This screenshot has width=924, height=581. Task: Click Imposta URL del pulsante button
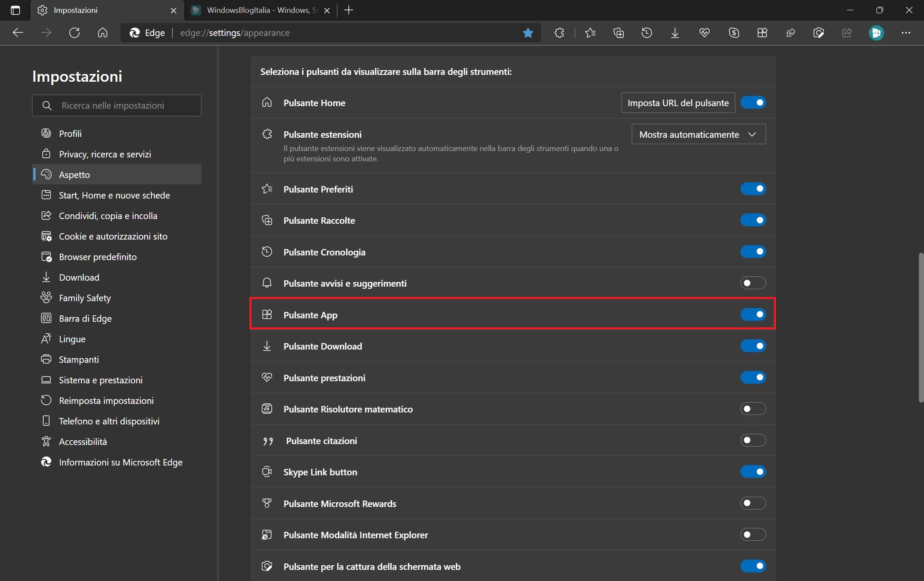678,103
